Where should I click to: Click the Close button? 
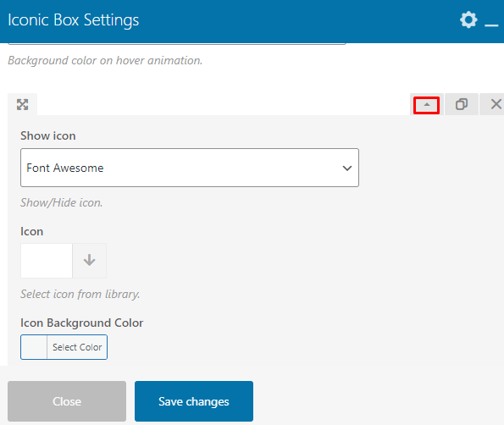click(x=67, y=401)
